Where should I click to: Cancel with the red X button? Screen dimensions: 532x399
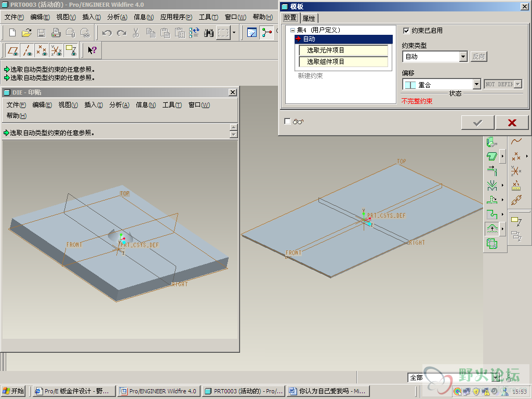tap(512, 123)
